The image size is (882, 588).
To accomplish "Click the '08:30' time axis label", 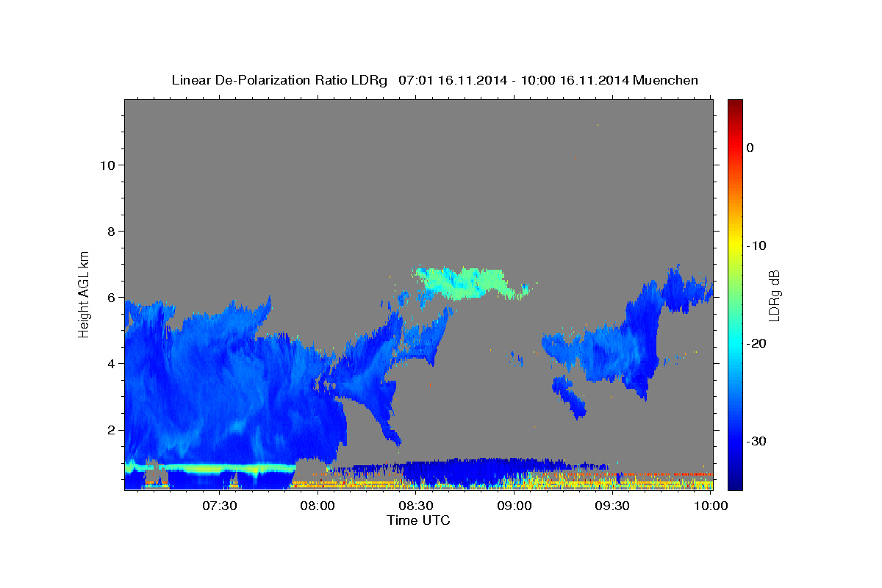I will tap(416, 506).
